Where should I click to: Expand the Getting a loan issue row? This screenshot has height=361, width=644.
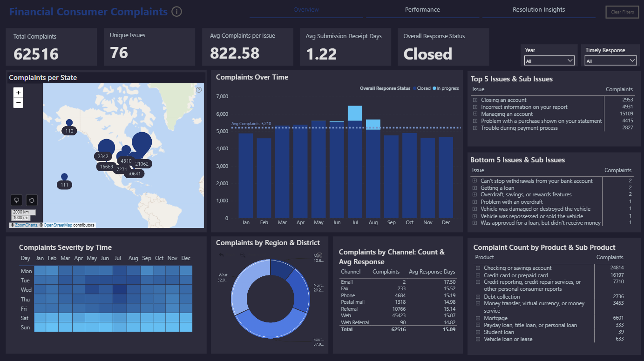coord(475,188)
